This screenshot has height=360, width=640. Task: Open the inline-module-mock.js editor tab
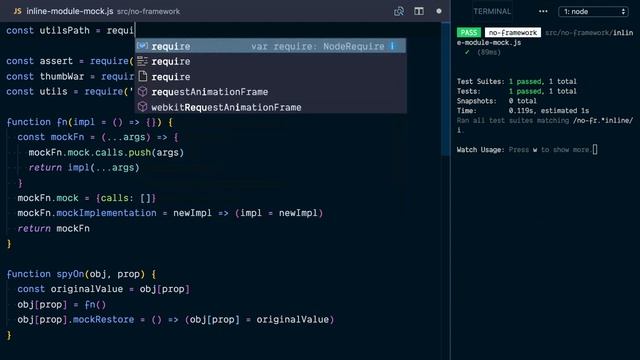[x=69, y=11]
